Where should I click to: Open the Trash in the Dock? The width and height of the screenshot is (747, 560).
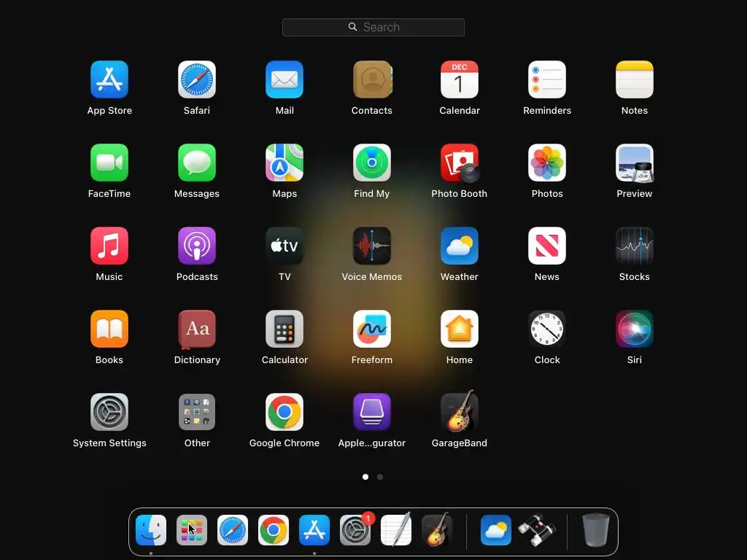596,529
